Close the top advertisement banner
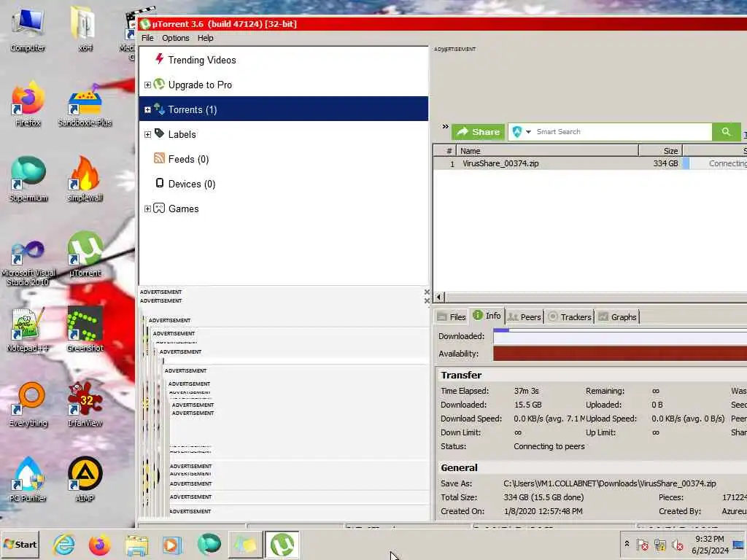Image resolution: width=747 pixels, height=560 pixels. [x=427, y=292]
